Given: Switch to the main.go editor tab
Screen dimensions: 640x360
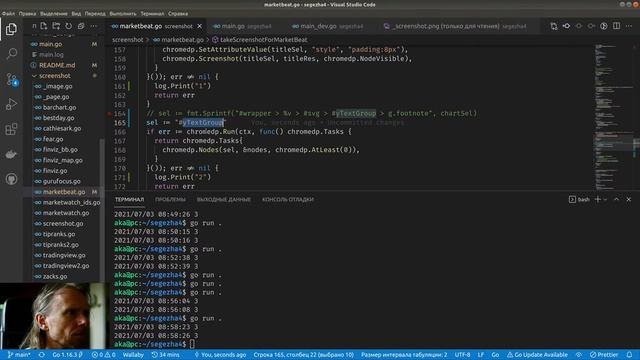Looking at the screenshot, I should (242, 26).
